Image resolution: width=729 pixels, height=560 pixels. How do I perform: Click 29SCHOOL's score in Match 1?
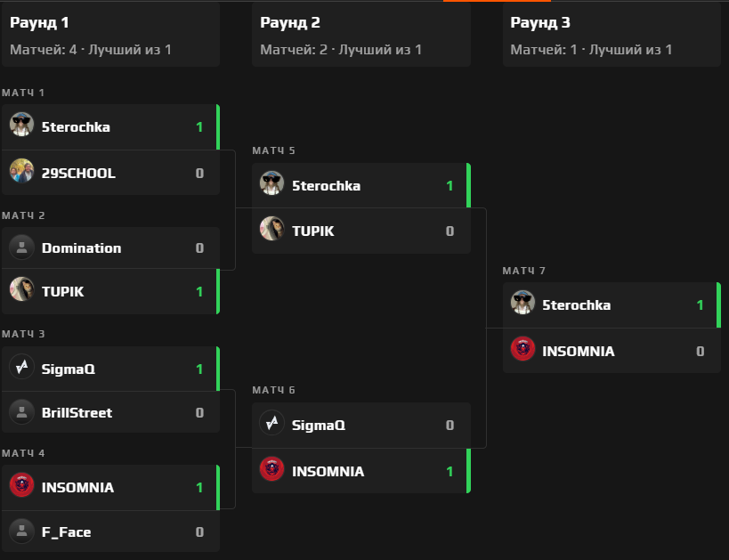click(x=199, y=173)
